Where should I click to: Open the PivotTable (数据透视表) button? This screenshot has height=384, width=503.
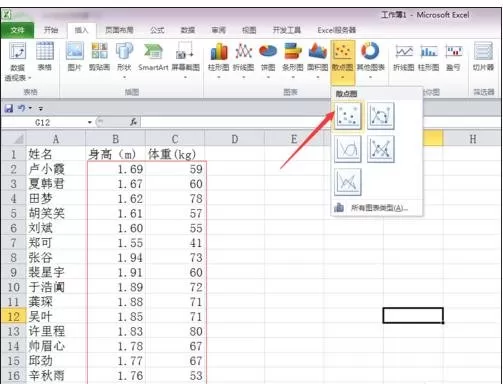coord(18,62)
